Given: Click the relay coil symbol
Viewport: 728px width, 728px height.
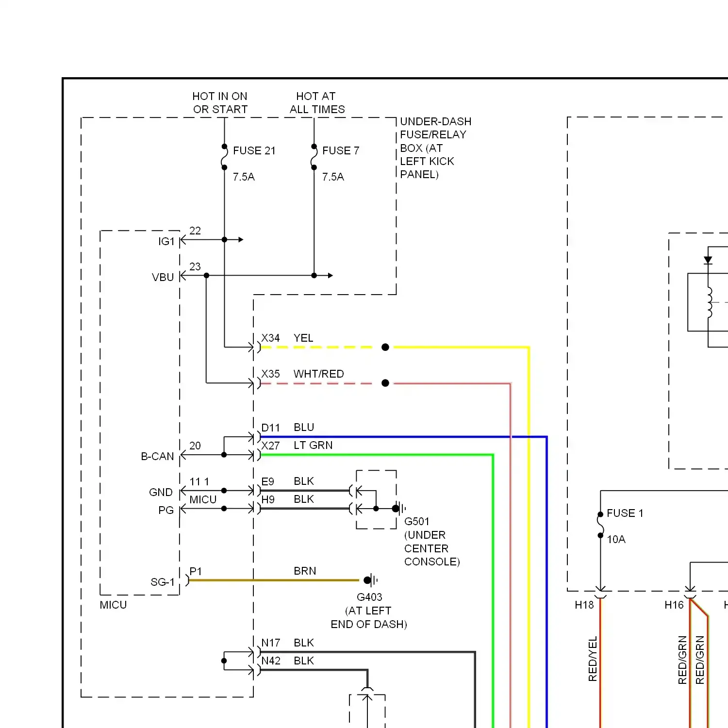Looking at the screenshot, I should [x=710, y=302].
